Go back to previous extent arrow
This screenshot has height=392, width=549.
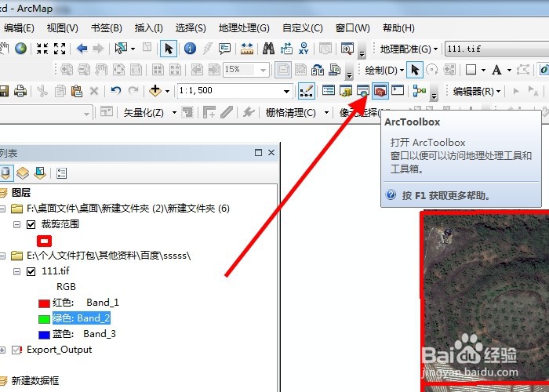tap(82, 49)
